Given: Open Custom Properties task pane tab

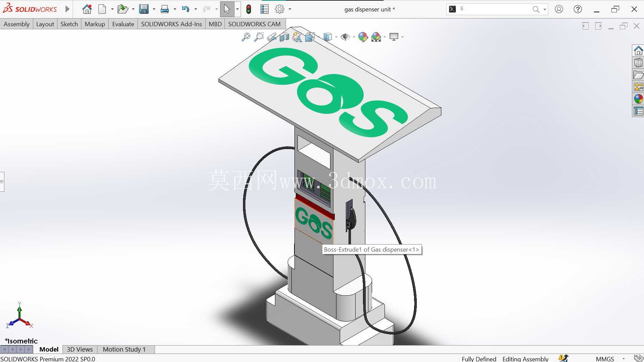Looking at the screenshot, I should tap(638, 111).
